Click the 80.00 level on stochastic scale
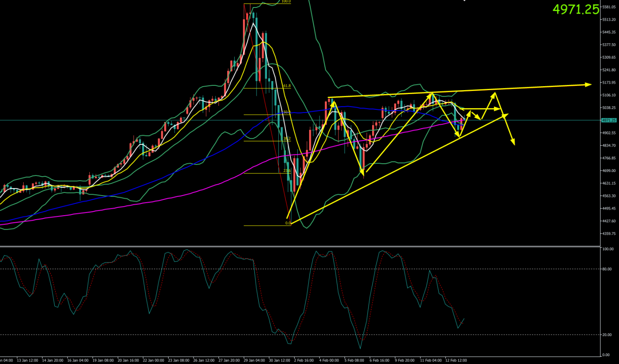619x364 pixels. pos(607,269)
